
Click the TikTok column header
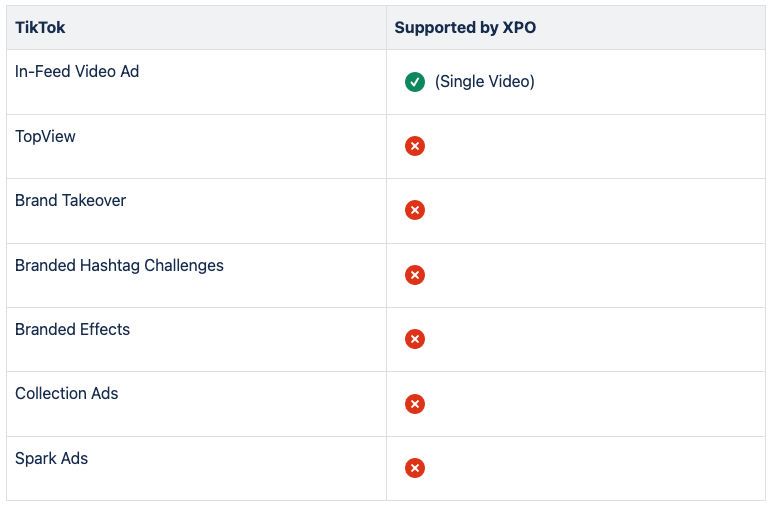pos(40,28)
